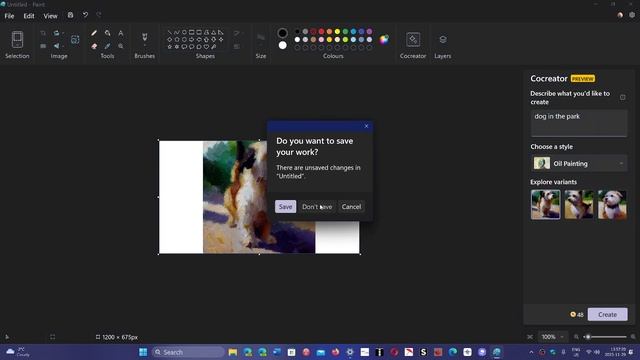Expand the Brushes dropdown arrow
This screenshot has width=640, height=360.
(144, 46)
